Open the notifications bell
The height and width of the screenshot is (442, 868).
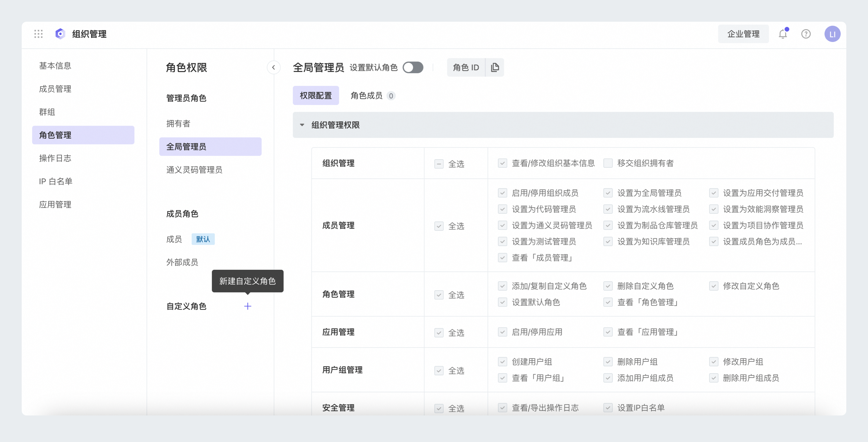783,34
